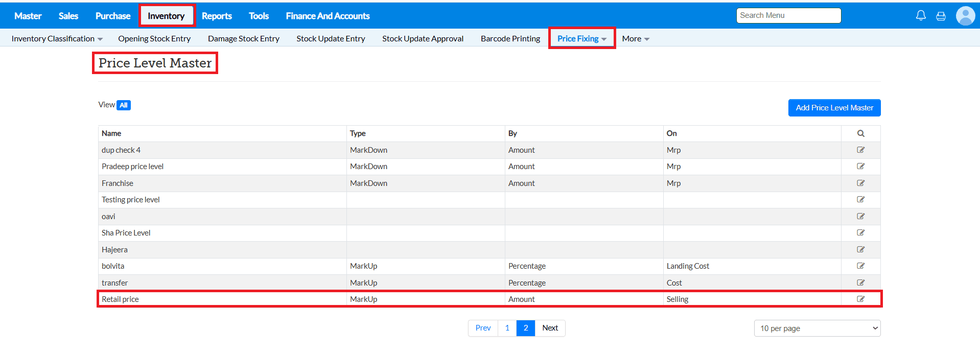Click the Search Menu input field
Screen dimensions: 980x353
[x=788, y=15]
